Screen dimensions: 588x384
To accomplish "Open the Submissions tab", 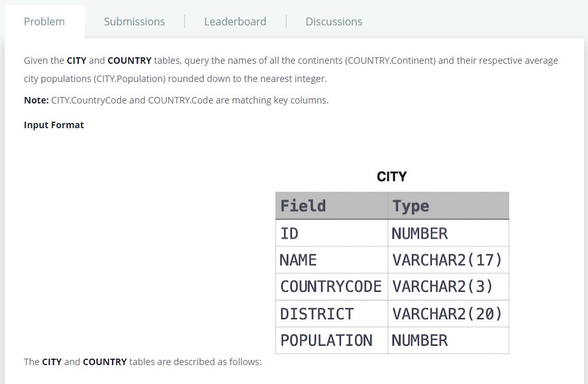I will click(134, 21).
